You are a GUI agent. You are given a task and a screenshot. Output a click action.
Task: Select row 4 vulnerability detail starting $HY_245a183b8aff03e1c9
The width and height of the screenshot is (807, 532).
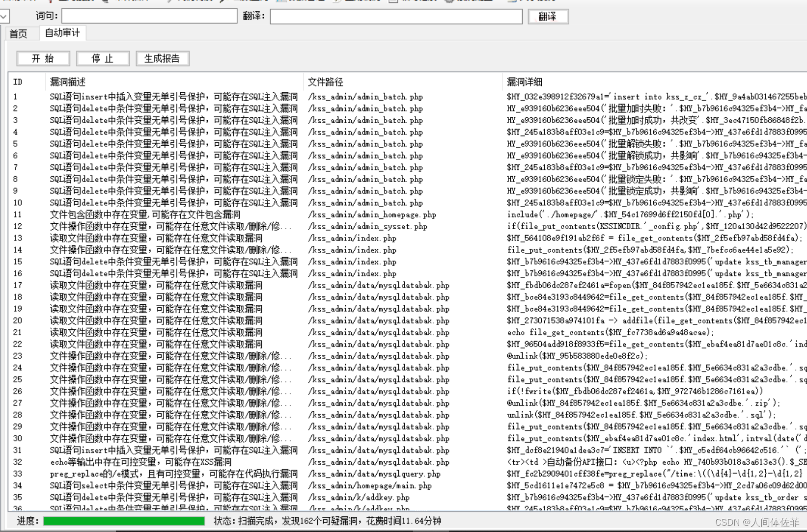pos(657,132)
